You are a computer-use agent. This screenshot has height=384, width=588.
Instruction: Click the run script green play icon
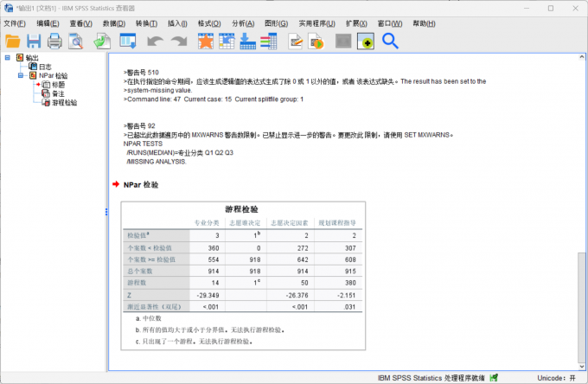(316, 42)
